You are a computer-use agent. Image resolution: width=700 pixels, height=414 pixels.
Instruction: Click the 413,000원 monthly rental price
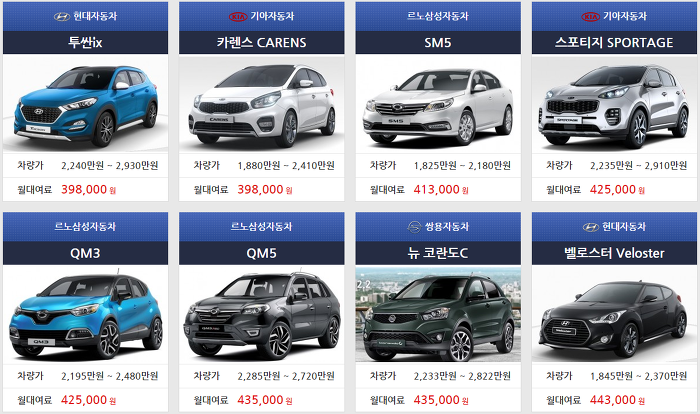pos(441,189)
